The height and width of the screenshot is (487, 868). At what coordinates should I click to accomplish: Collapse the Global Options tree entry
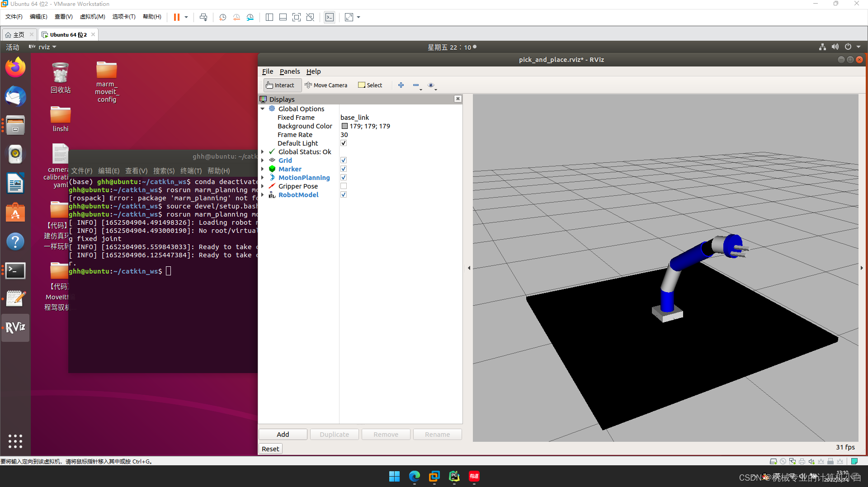tap(263, 109)
